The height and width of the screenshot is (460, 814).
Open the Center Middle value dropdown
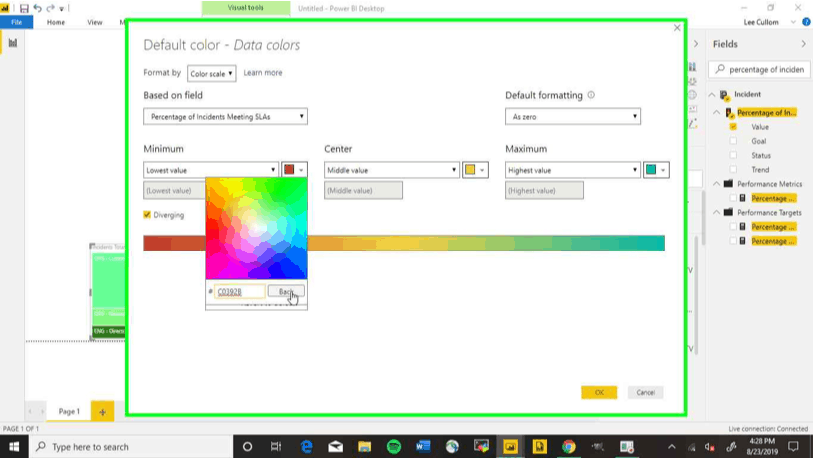[391, 170]
